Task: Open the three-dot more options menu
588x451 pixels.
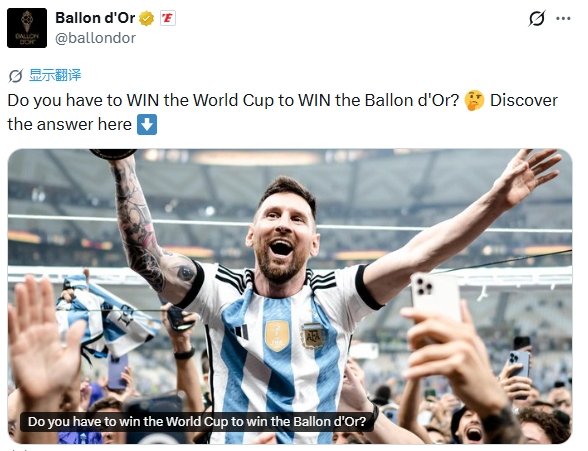Action: (563, 18)
